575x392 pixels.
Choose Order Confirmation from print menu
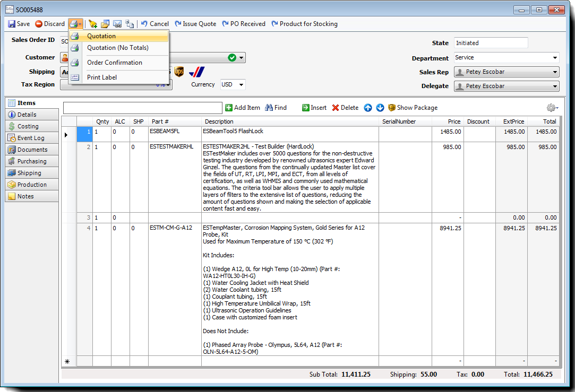click(119, 63)
